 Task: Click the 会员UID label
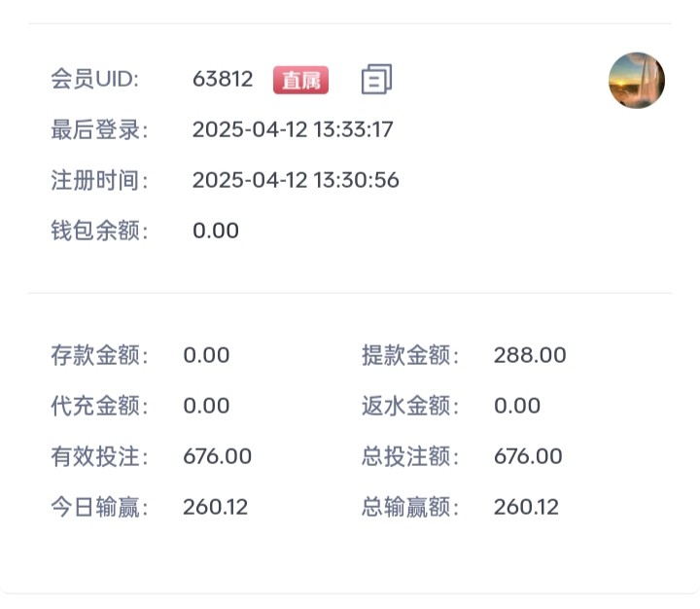point(95,80)
